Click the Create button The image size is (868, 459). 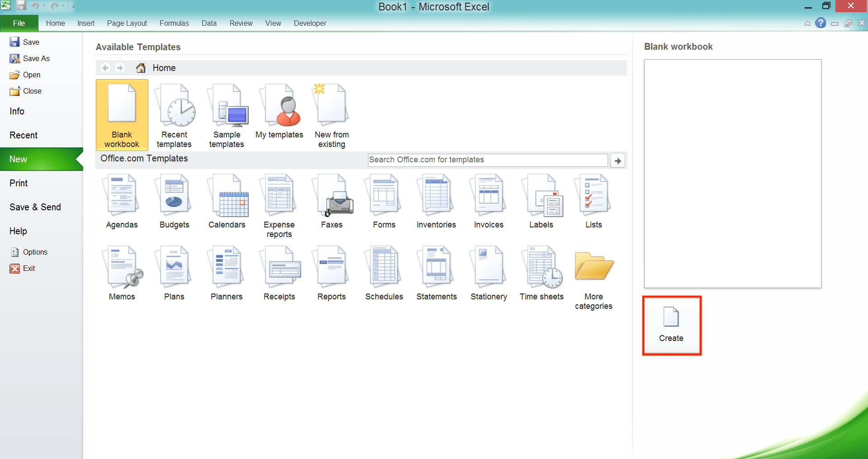coord(671,325)
